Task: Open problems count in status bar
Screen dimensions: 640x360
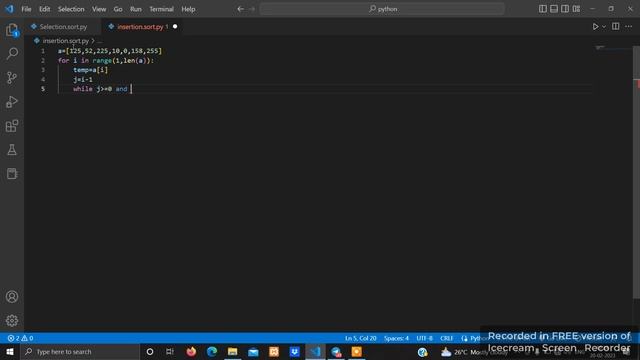Action: pos(20,338)
